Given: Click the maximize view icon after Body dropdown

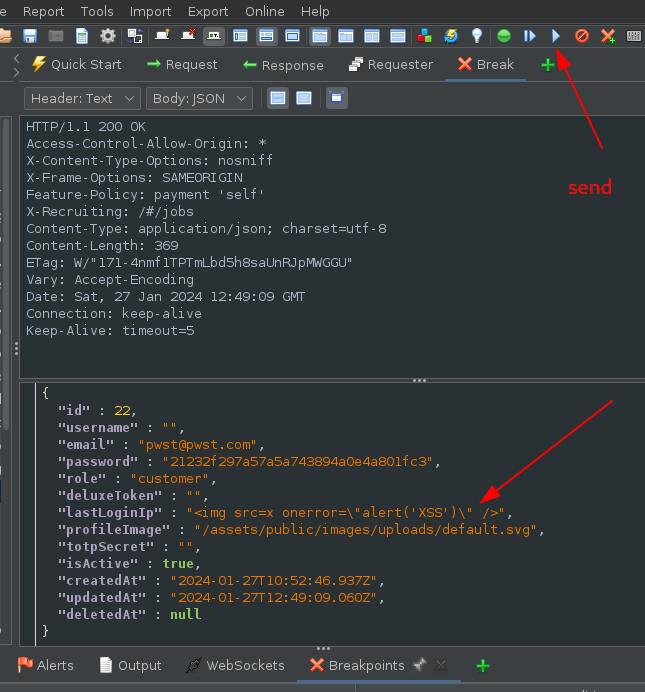Looking at the screenshot, I should (x=337, y=98).
